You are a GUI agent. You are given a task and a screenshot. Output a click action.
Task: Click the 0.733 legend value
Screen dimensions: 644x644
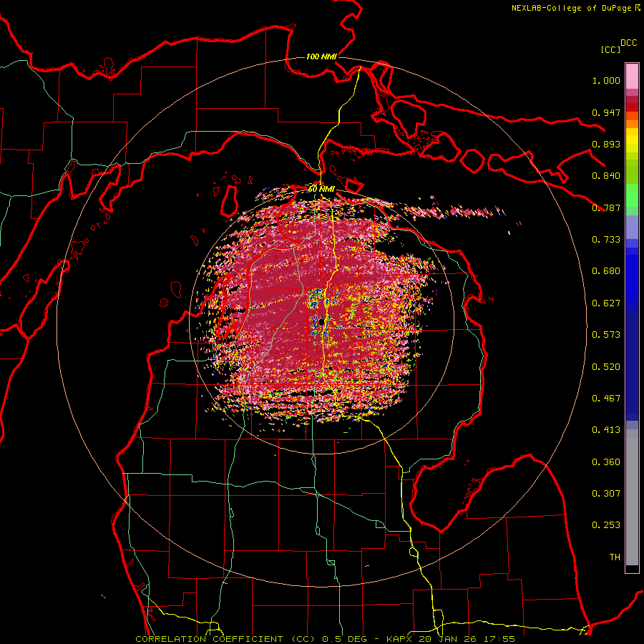606,240
